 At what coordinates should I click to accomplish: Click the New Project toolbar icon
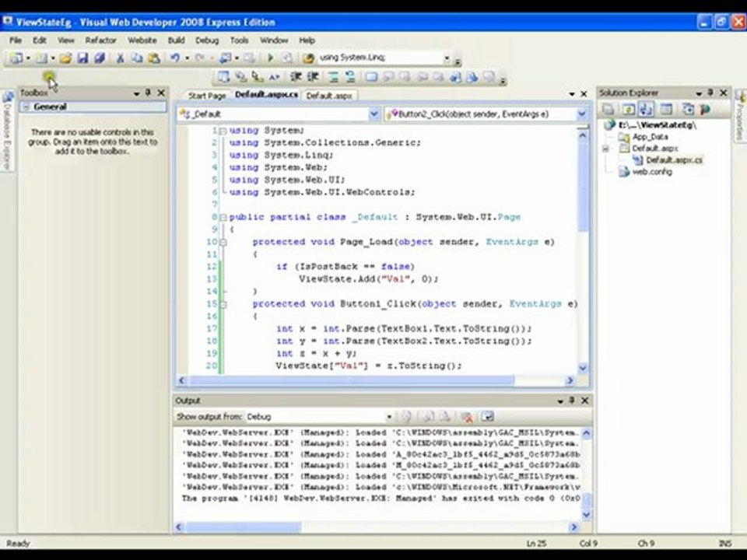16,58
